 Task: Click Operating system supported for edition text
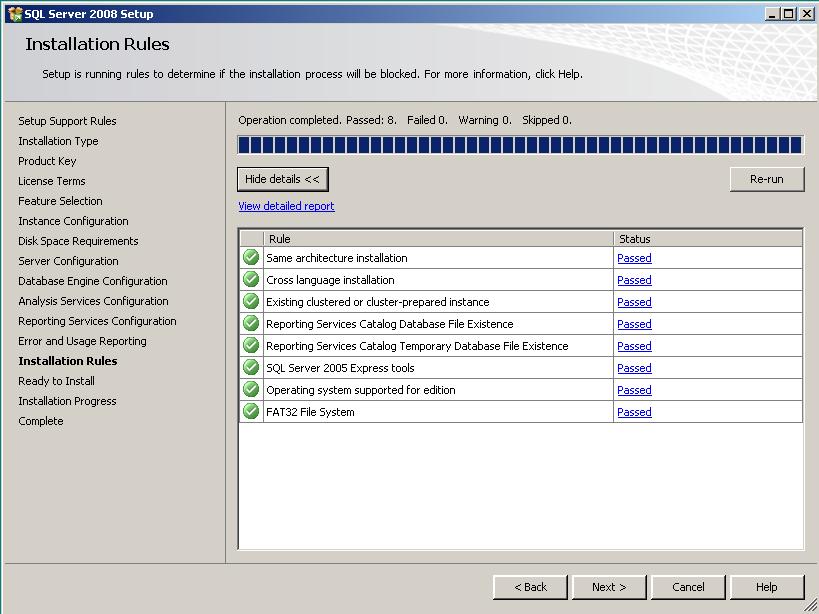click(x=361, y=389)
